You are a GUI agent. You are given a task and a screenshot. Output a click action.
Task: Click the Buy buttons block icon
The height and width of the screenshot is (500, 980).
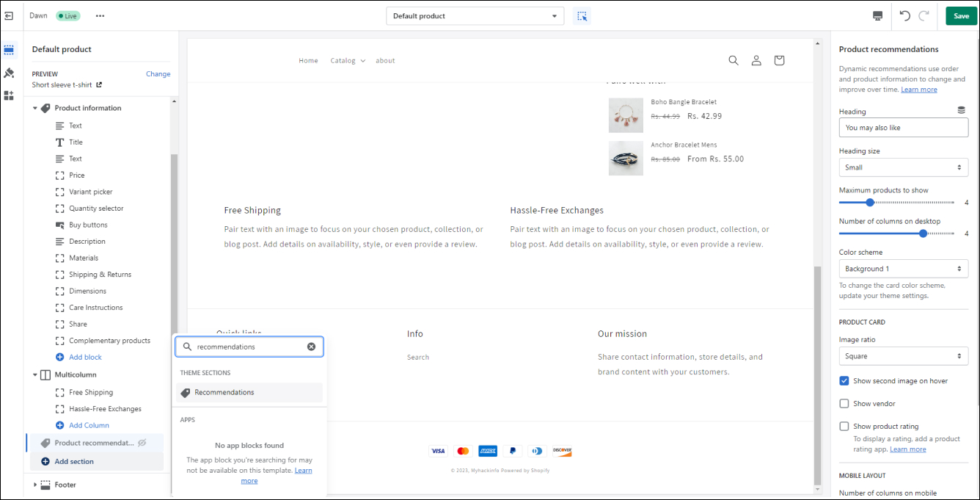pyautogui.click(x=60, y=225)
